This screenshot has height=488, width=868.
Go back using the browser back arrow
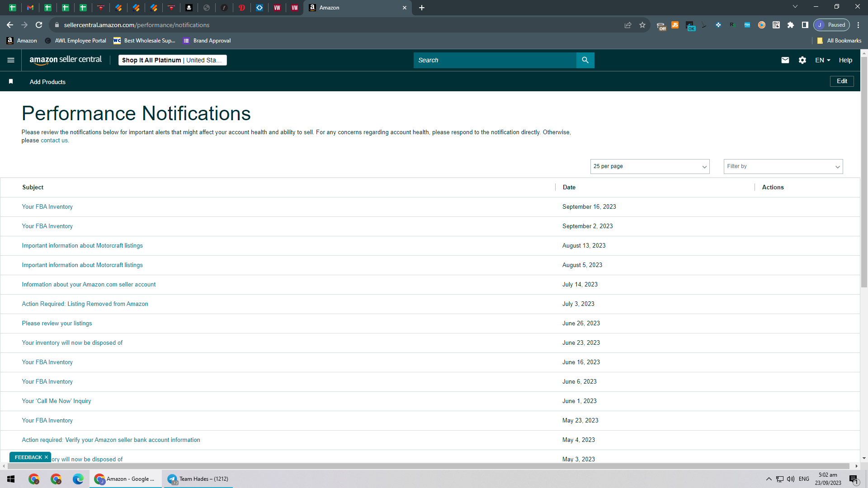10,25
